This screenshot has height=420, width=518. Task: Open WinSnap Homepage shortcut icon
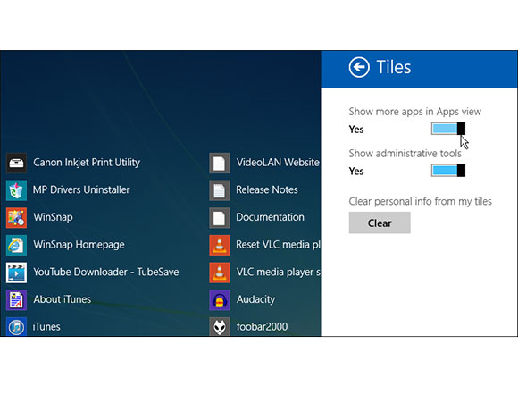16,245
